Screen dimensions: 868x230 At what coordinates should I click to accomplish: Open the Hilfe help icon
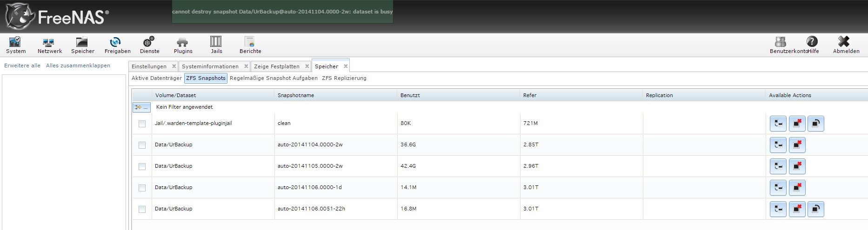point(812,45)
